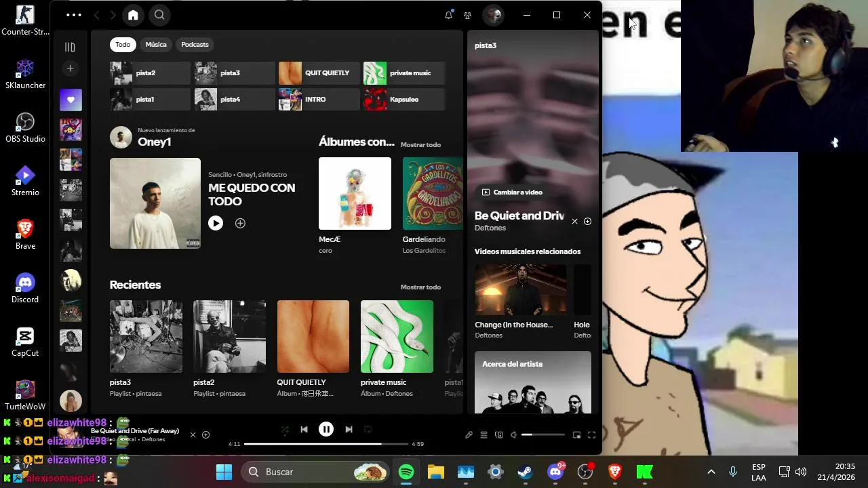Click the taskbar Buscar search box
The height and width of the screenshot is (488, 868).
[315, 472]
